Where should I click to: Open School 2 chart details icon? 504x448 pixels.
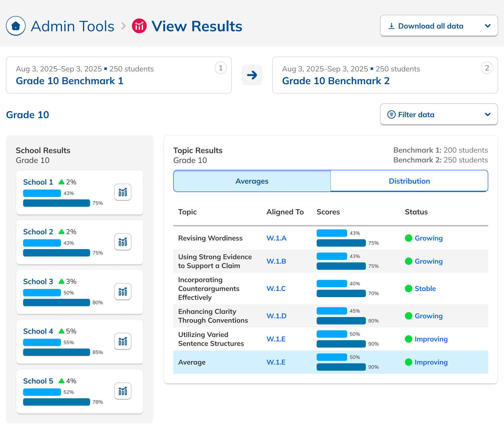point(123,242)
